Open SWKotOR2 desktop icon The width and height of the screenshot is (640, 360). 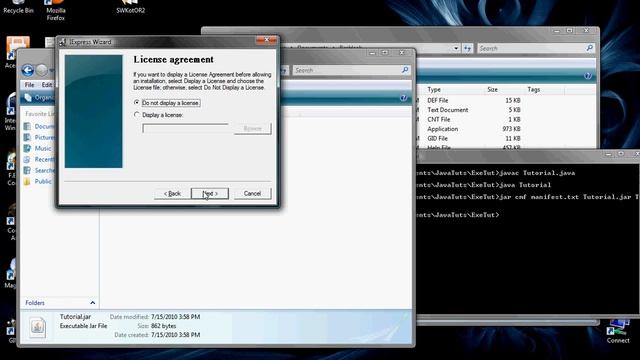(131, 7)
